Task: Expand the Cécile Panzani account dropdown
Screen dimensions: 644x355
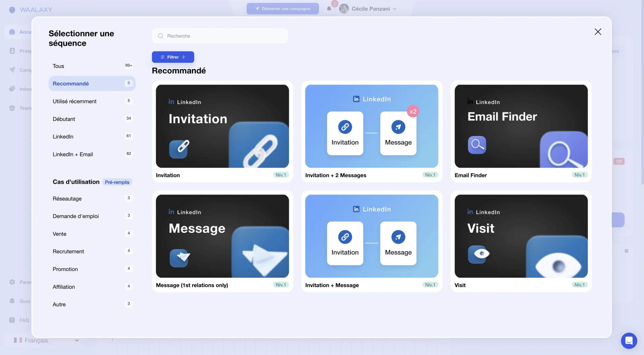Action: click(x=368, y=9)
